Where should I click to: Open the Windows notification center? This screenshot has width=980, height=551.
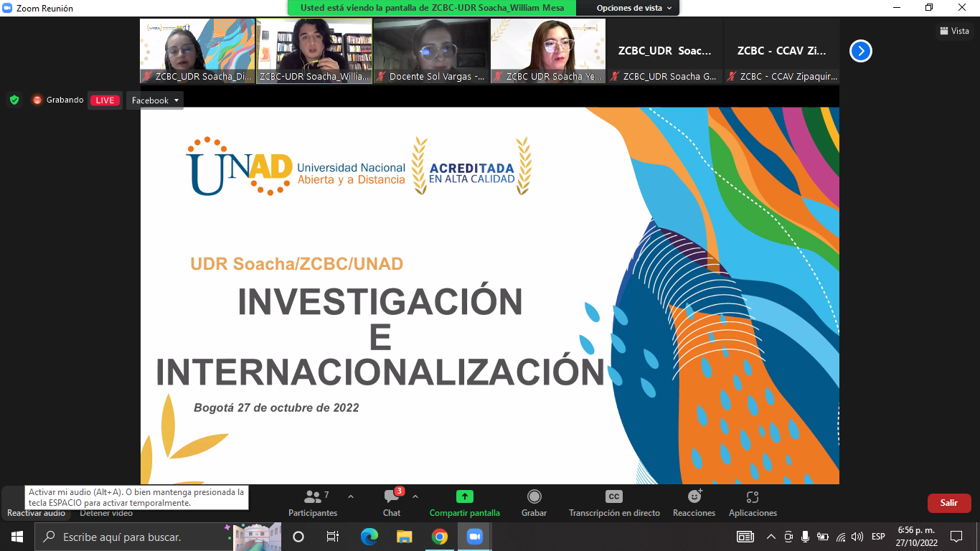956,537
